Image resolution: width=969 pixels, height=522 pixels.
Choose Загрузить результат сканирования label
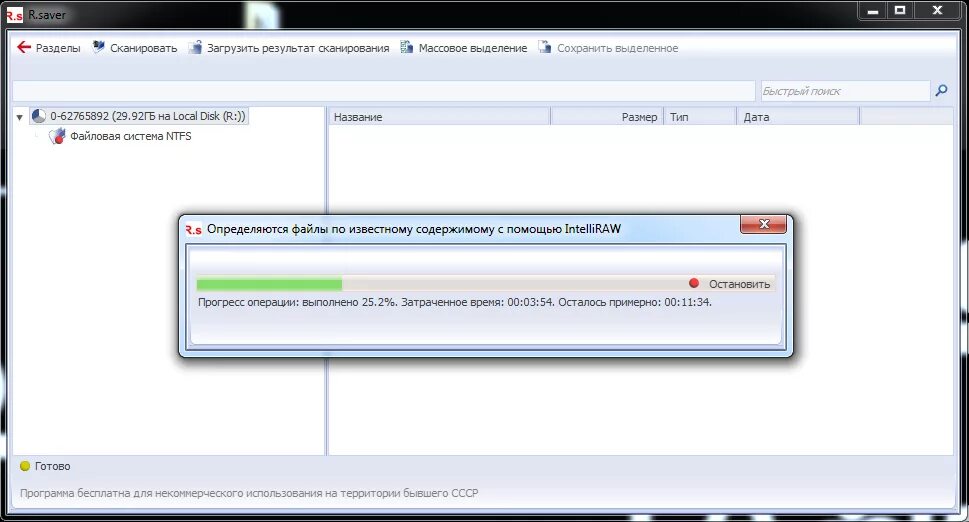298,48
